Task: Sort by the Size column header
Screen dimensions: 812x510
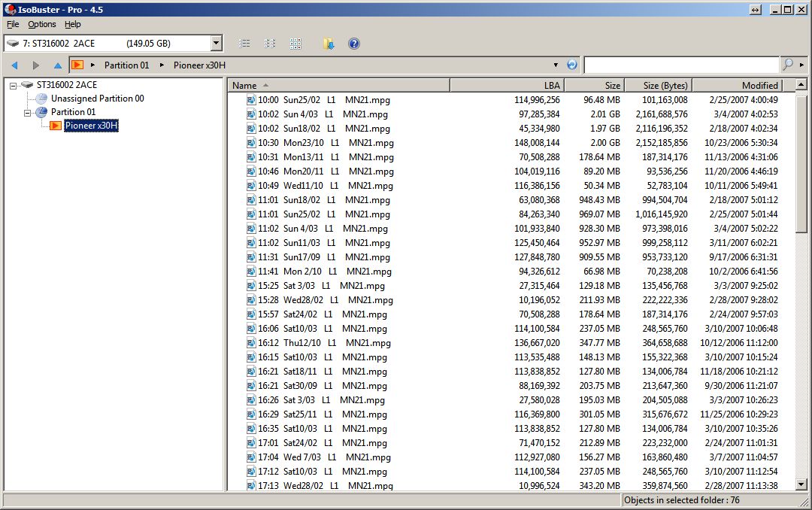Action: [x=594, y=86]
